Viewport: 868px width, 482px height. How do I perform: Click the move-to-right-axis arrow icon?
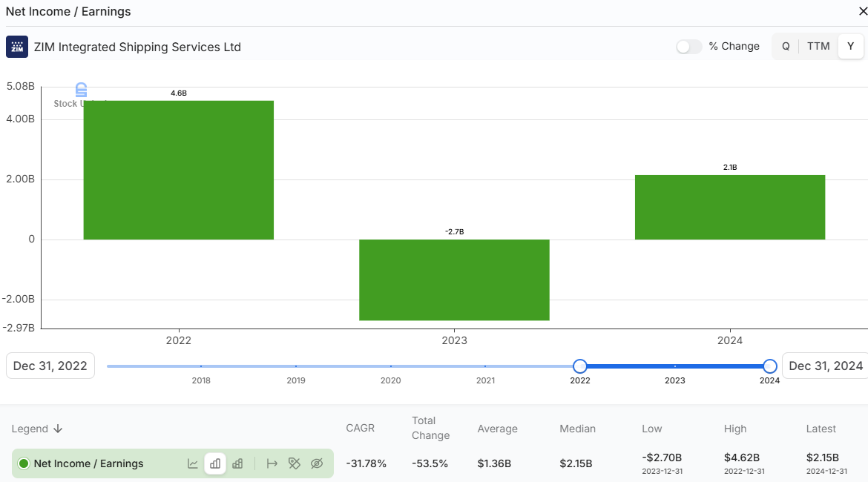[272, 463]
